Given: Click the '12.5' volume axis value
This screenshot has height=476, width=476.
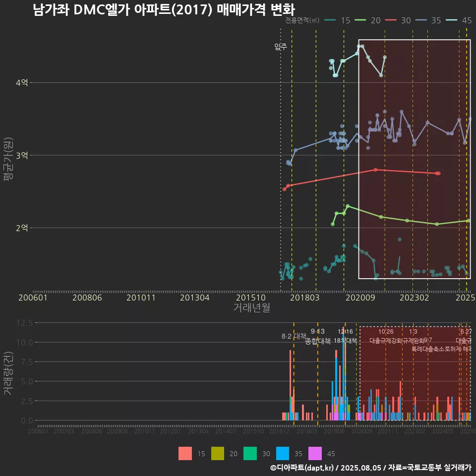Looking at the screenshot, I should coord(25,323).
